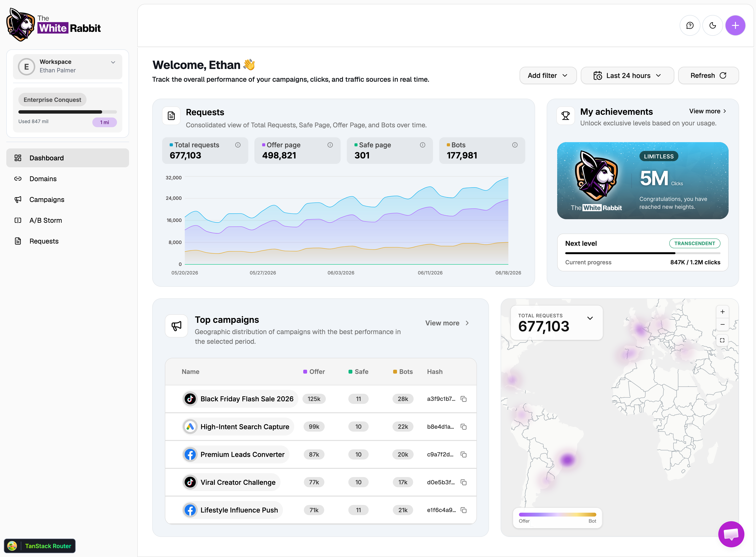The width and height of the screenshot is (756, 557).
Task: Open the Workspace Ethan Palmer selector
Action: (x=67, y=66)
